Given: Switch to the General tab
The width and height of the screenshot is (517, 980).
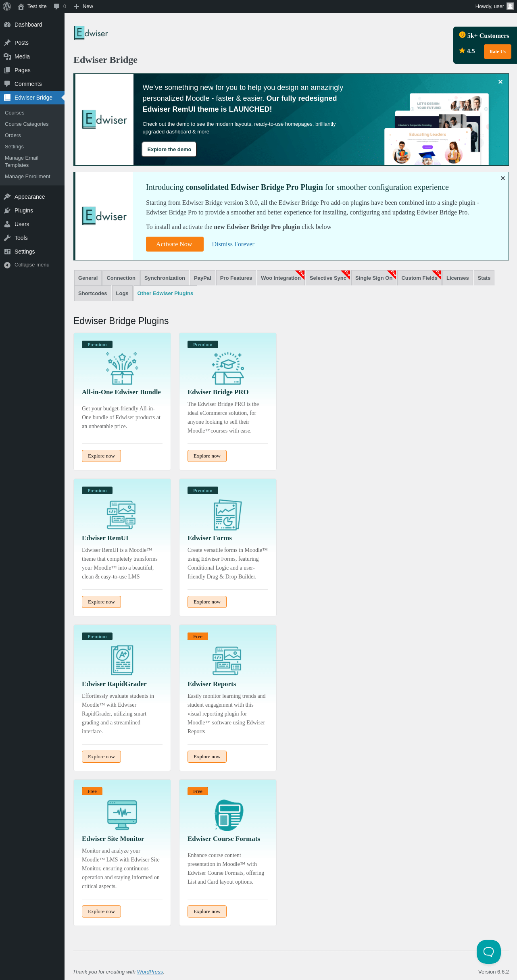Looking at the screenshot, I should click(x=88, y=278).
